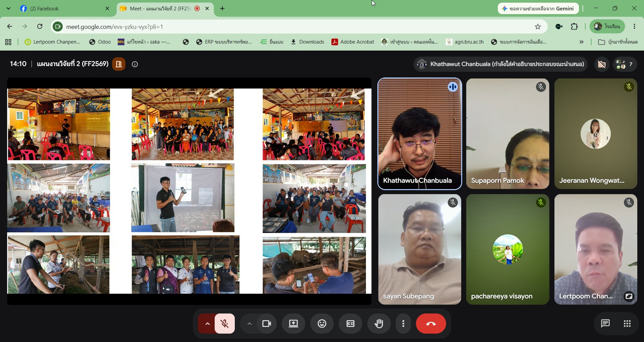Open the Downloads bookmark
The image size is (644, 342).
(x=307, y=42)
